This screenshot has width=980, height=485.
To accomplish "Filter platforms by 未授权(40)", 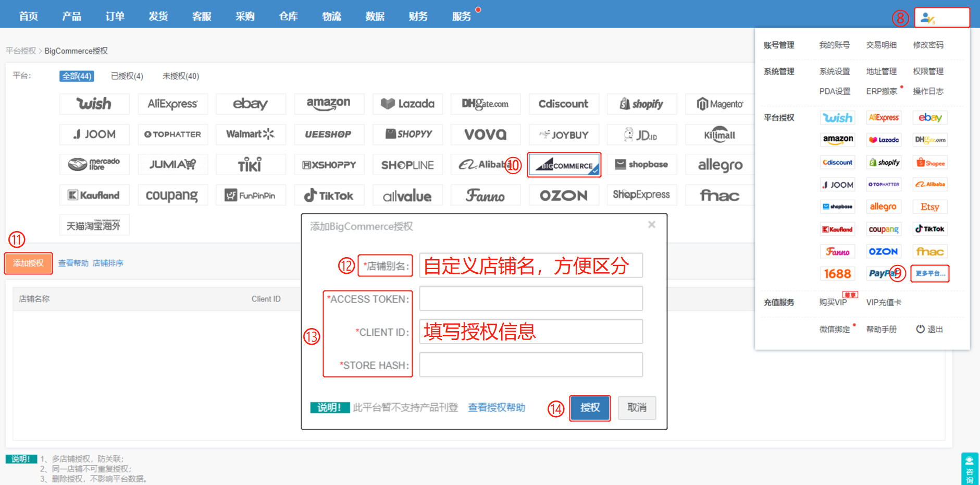I will 180,76.
